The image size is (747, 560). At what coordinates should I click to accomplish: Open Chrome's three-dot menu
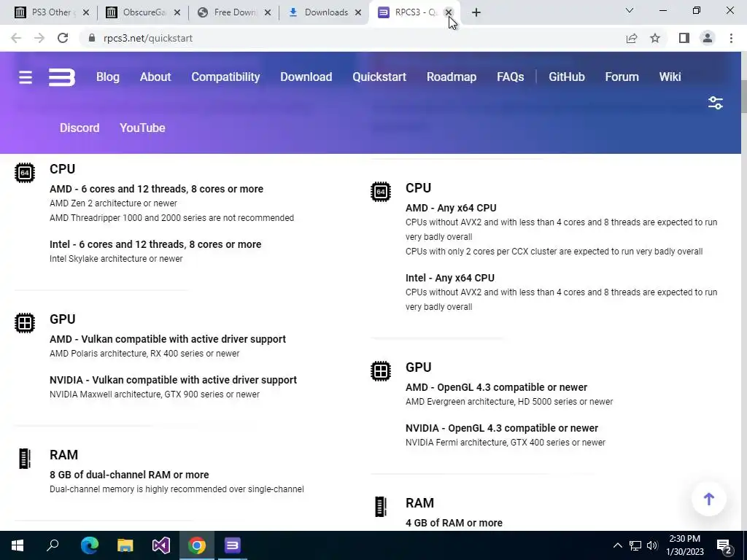tap(731, 38)
